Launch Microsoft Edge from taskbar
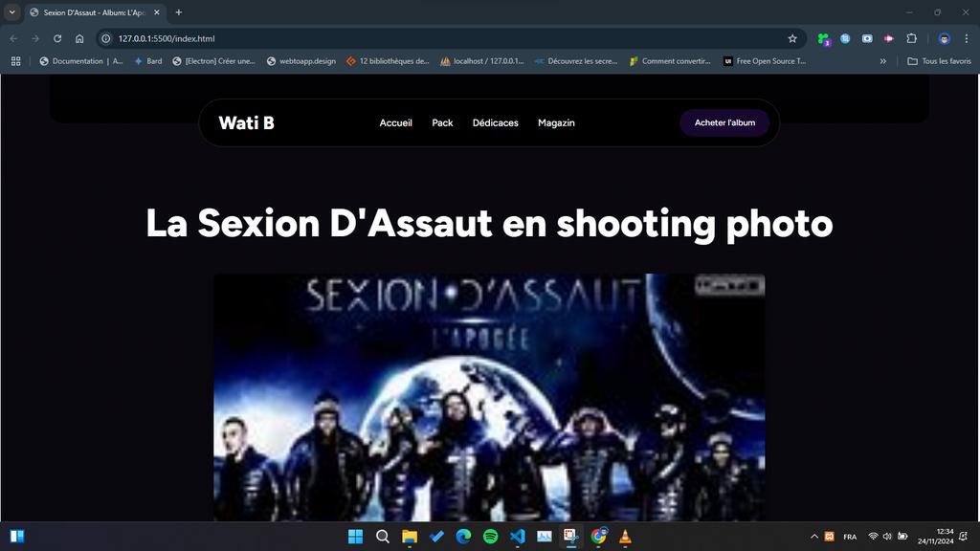The width and height of the screenshot is (980, 551). click(463, 537)
